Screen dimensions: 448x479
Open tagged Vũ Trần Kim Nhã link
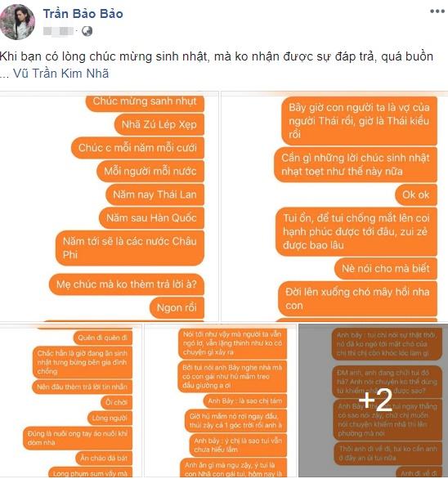coord(60,74)
